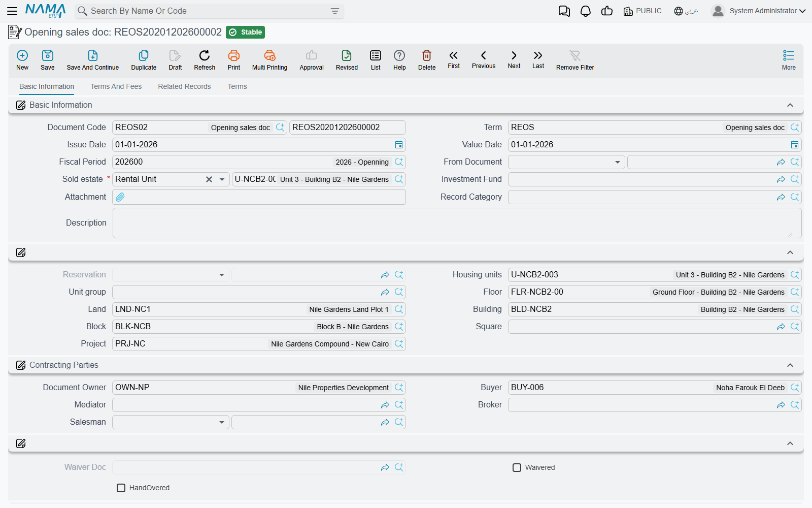The image size is (812, 508).
Task: Print the opening sales doc
Action: click(234, 60)
